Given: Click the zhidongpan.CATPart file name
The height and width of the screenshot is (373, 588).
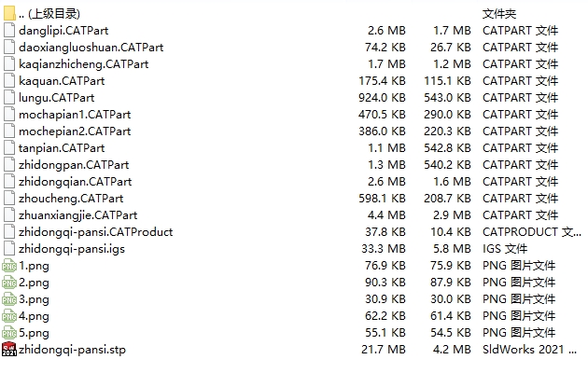Looking at the screenshot, I should point(74,165).
